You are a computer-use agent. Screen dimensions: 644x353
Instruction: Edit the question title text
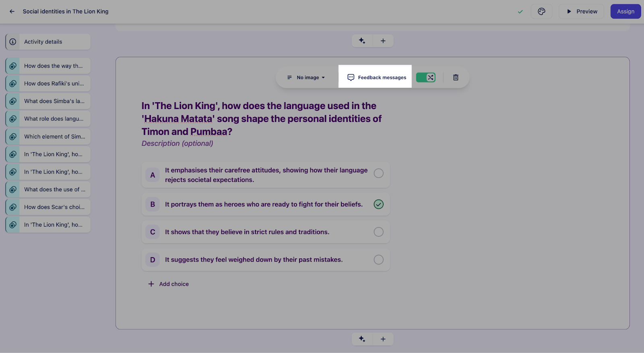click(x=262, y=119)
